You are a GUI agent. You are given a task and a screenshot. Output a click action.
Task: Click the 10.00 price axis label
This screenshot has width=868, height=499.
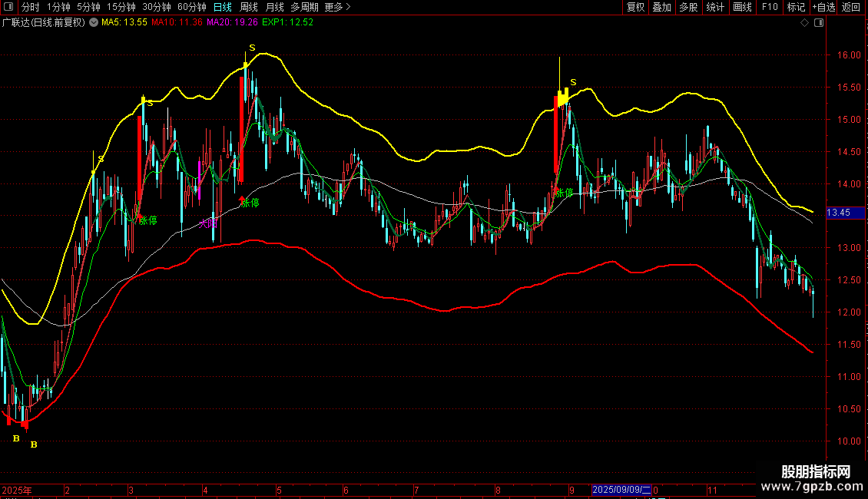click(x=849, y=441)
